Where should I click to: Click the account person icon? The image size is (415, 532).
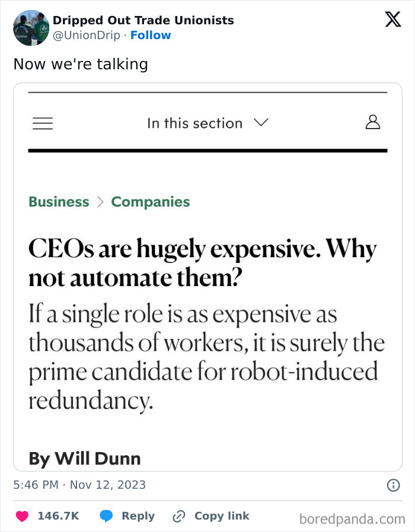372,122
